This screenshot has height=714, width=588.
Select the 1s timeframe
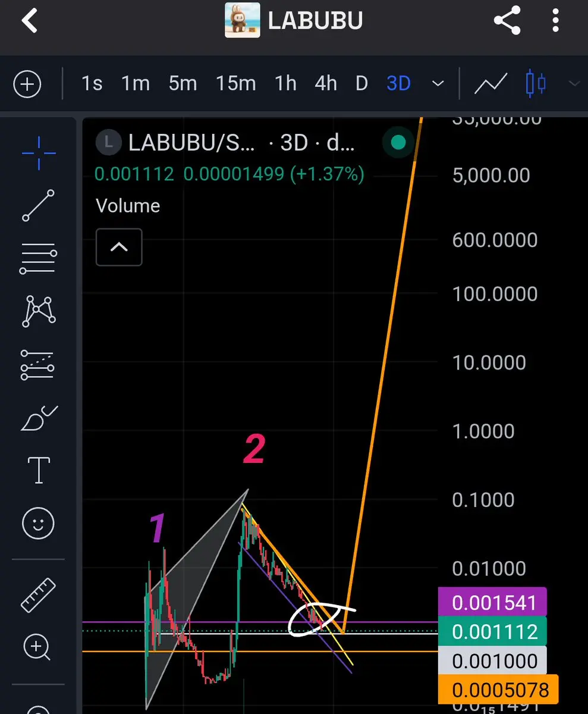pos(92,84)
